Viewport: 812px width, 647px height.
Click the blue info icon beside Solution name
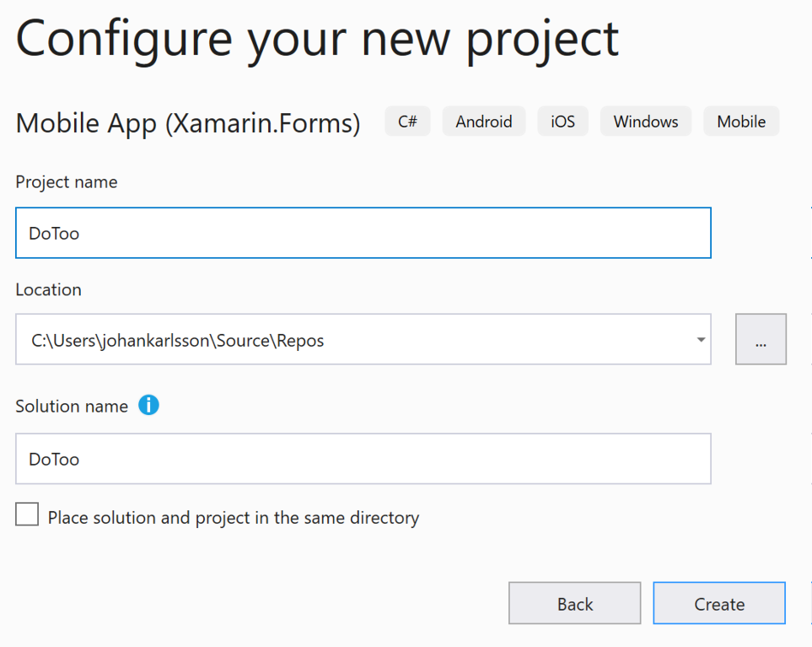coord(148,405)
